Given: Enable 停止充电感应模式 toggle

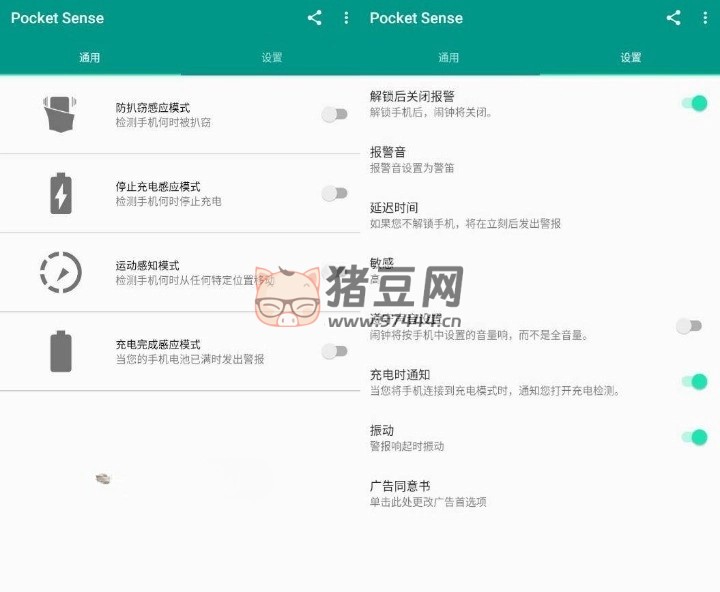Looking at the screenshot, I should [x=334, y=193].
